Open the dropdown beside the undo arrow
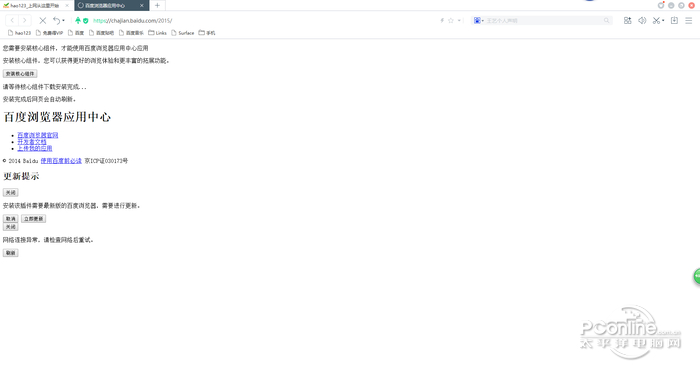Screen dimensions: 700x379 click(63, 21)
